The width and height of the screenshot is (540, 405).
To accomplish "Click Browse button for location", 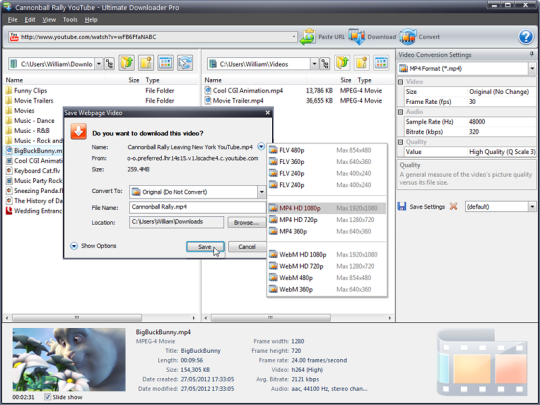I will 246,222.
